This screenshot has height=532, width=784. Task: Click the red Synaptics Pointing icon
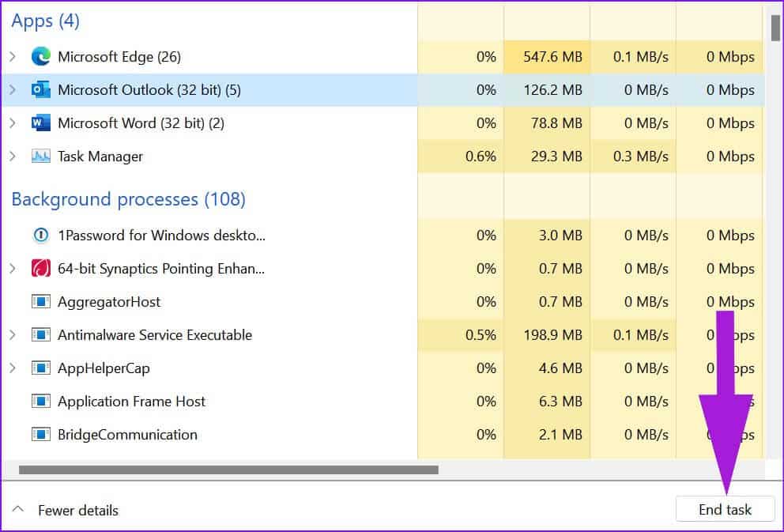[x=40, y=269]
